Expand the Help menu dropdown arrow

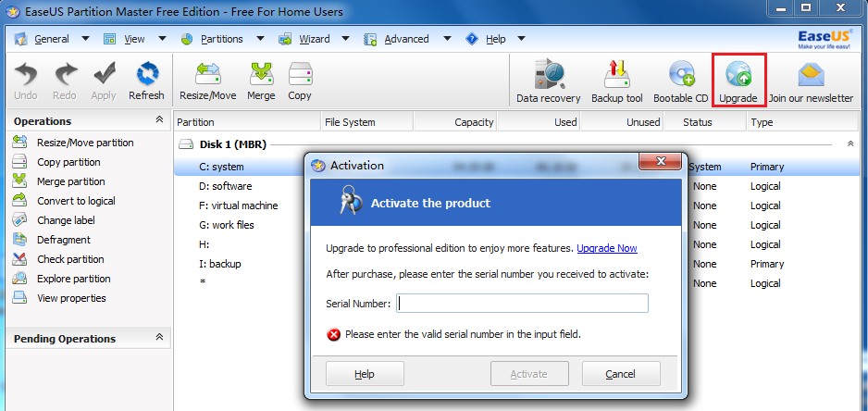point(521,39)
